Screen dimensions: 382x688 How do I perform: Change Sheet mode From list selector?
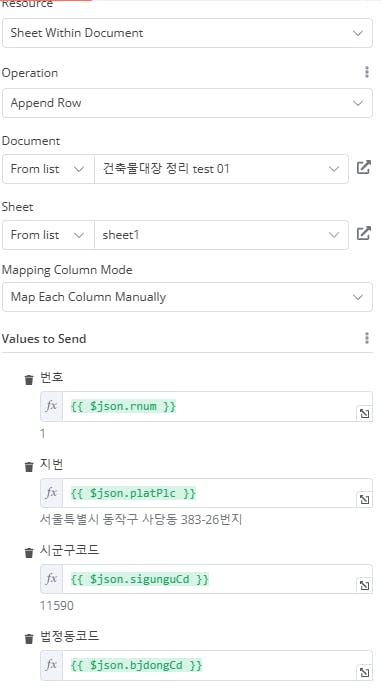pos(48,235)
